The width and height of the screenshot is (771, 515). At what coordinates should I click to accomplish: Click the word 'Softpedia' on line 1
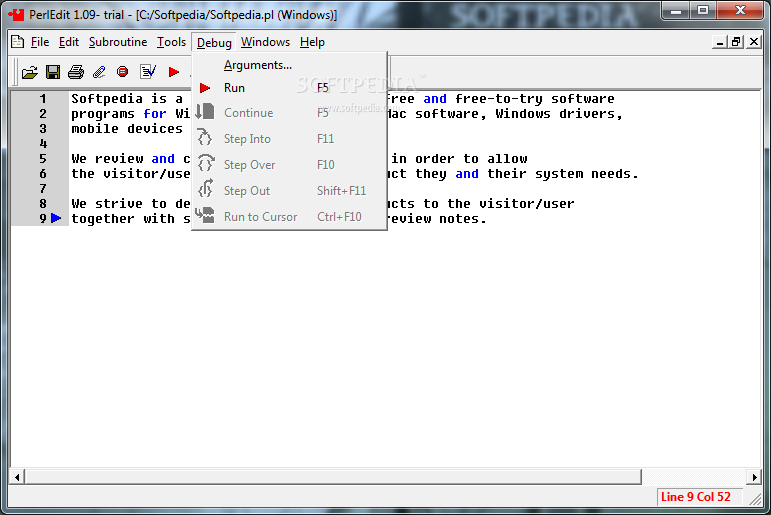pos(107,99)
